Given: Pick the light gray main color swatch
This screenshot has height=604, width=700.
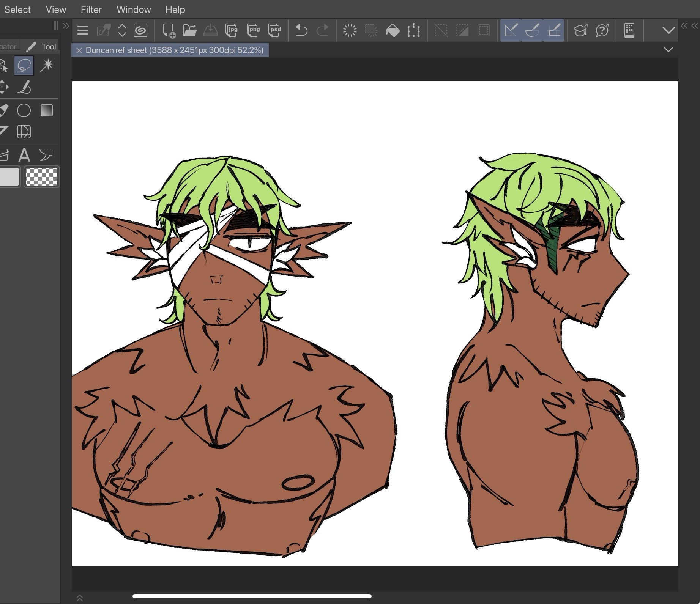Looking at the screenshot, I should tap(9, 177).
